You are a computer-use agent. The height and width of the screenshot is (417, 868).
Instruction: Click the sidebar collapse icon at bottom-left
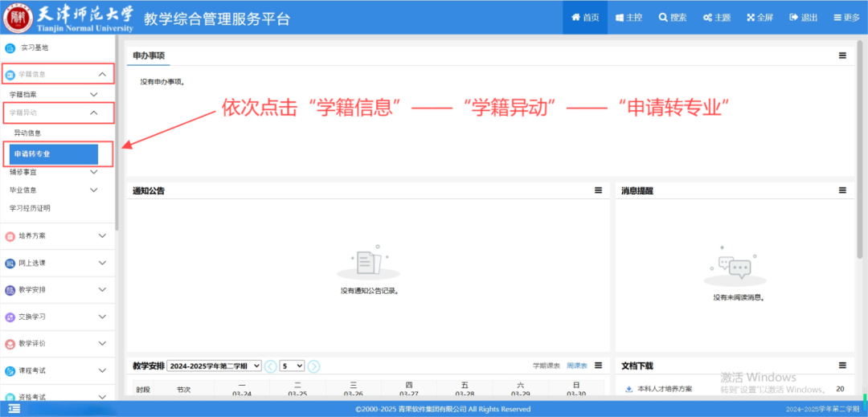[14, 409]
